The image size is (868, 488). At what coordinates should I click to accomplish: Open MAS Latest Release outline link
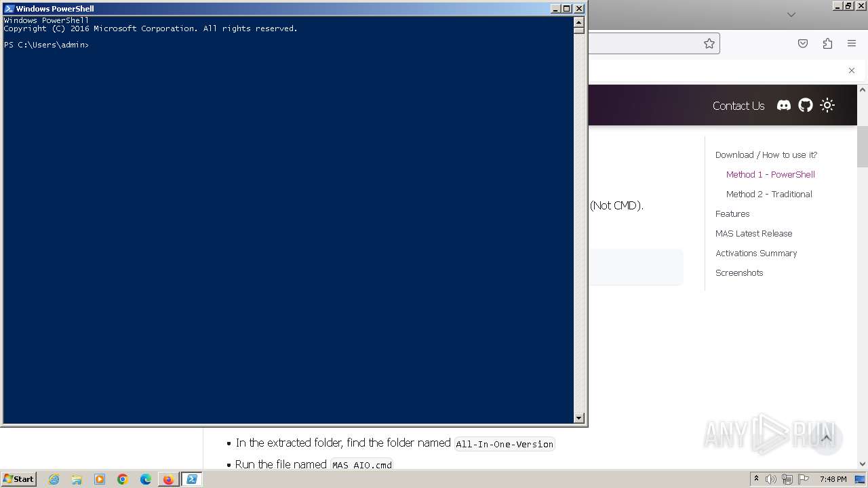(x=753, y=233)
